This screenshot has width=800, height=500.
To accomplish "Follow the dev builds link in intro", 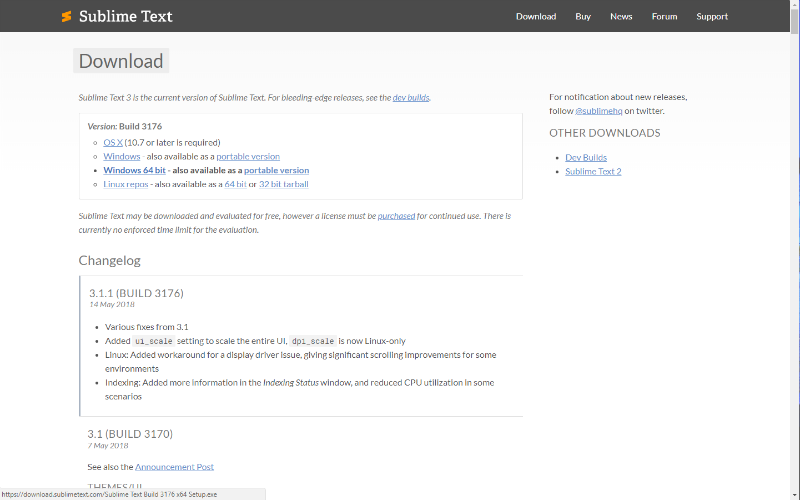I will 411,97.
